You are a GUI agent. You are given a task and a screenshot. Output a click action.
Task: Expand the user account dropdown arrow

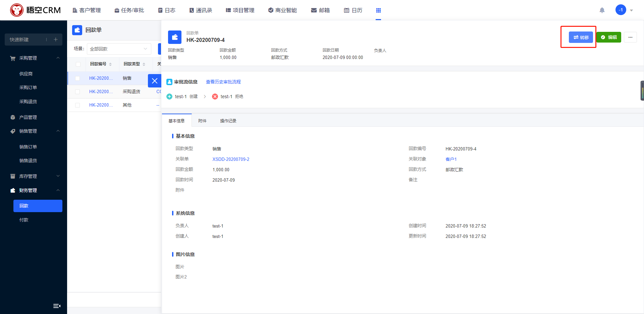631,10
